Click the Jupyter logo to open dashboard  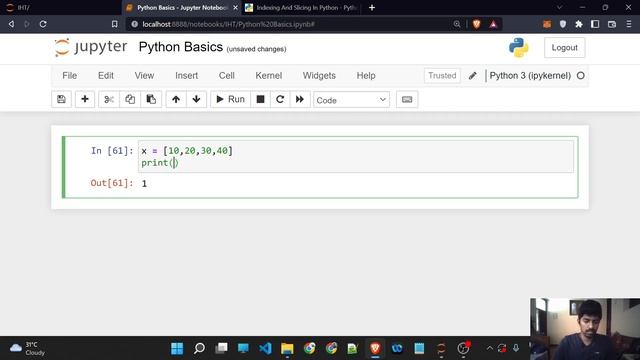click(x=91, y=47)
